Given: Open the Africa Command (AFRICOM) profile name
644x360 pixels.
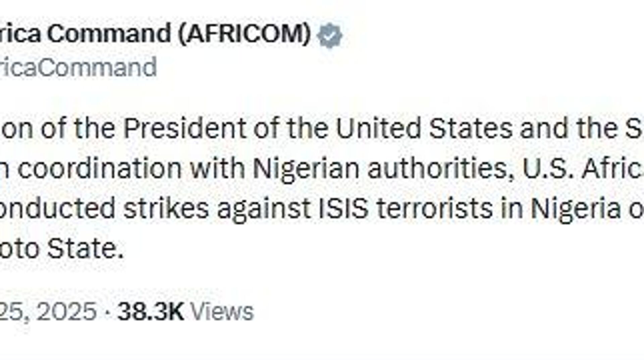Looking at the screenshot, I should click(x=155, y=34).
